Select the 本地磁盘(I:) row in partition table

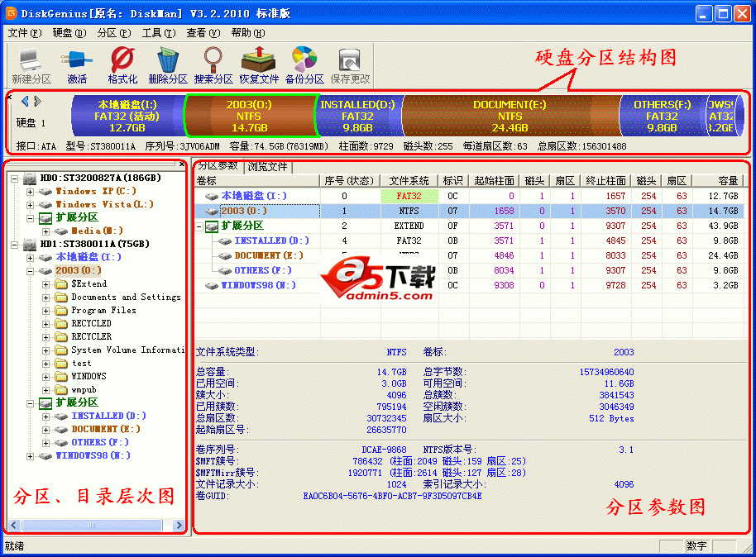coord(254,196)
